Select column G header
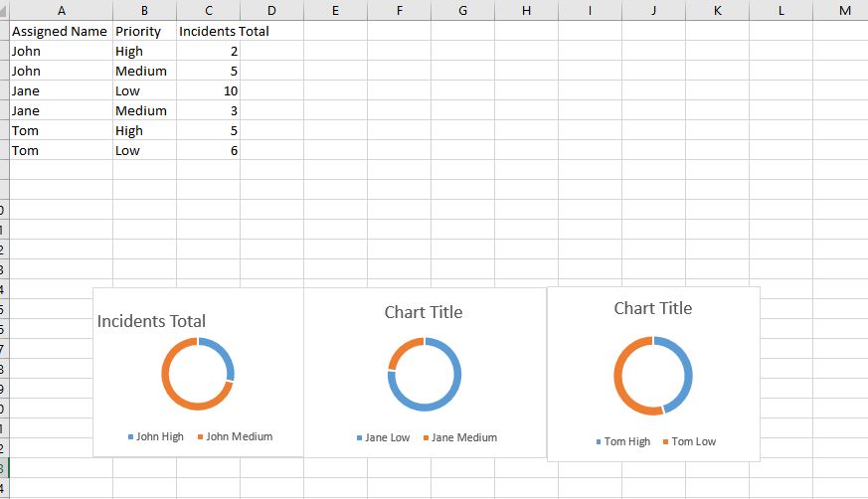This screenshot has width=868, height=499. point(462,11)
